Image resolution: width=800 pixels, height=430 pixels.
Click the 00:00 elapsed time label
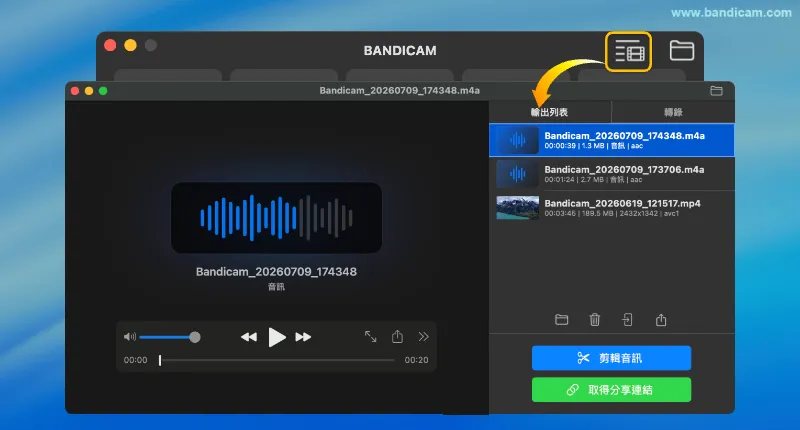click(x=135, y=360)
